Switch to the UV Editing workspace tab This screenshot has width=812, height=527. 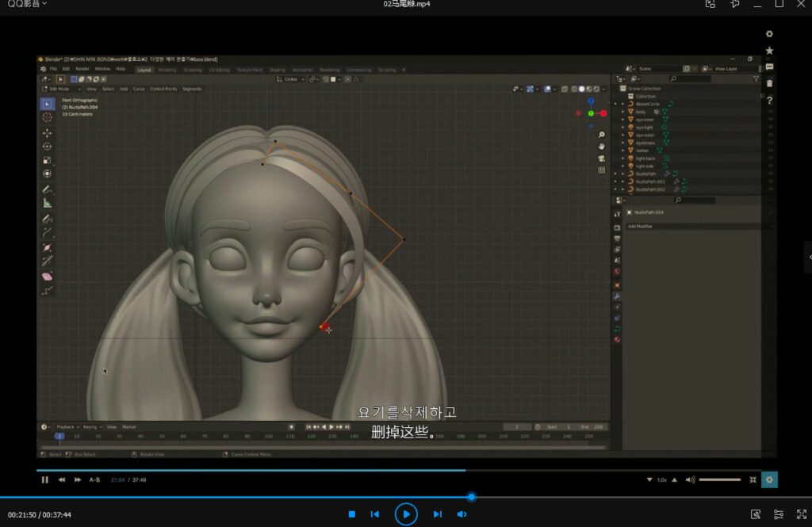point(219,70)
